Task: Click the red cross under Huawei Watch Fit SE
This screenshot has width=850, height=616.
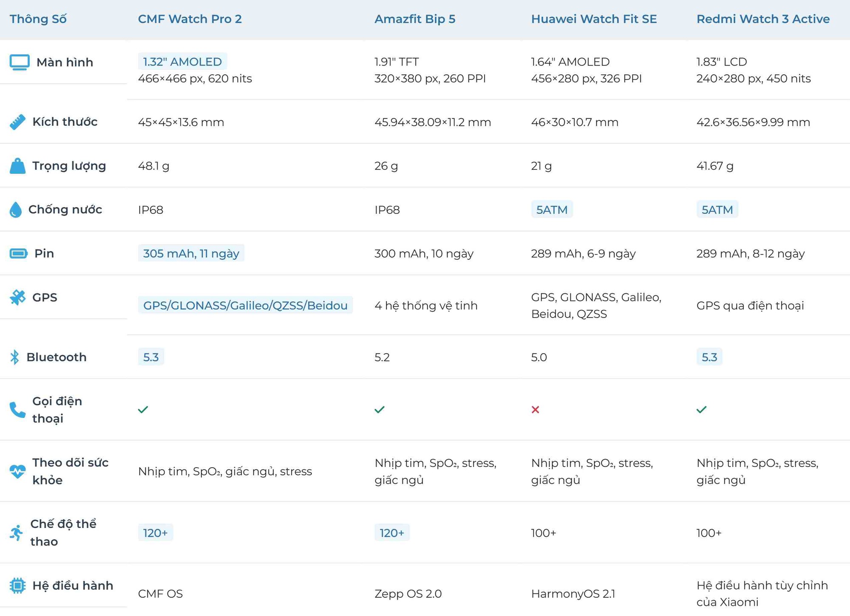Action: 535,410
